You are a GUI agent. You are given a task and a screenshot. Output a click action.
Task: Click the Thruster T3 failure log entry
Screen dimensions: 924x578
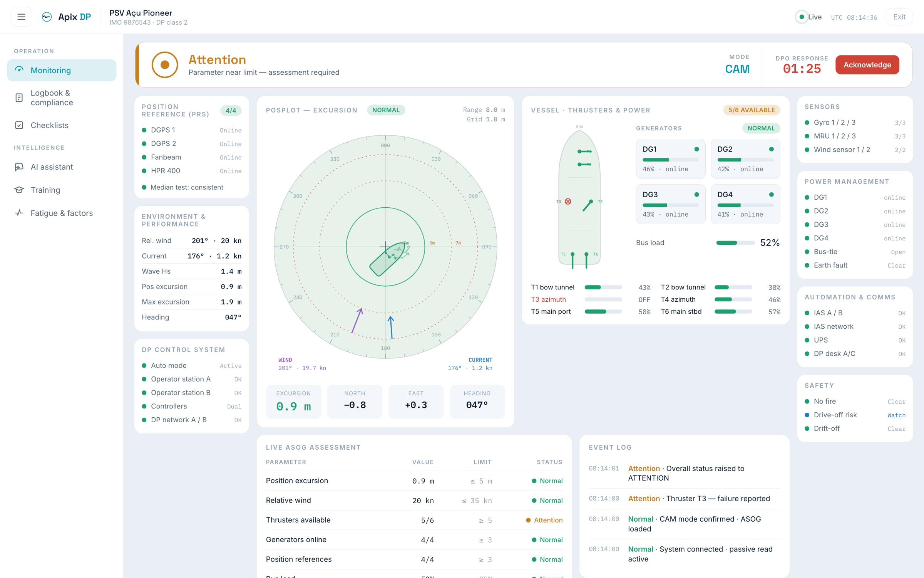tap(684, 499)
